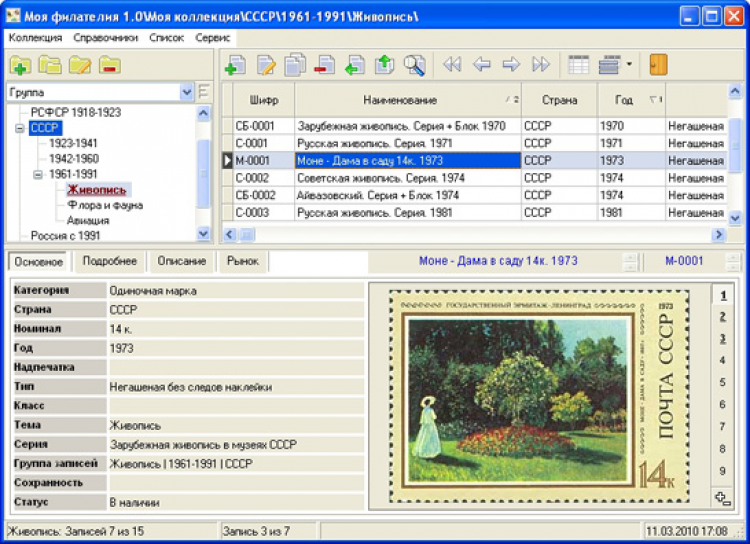Select the Флора и фауна tree item
750x544 pixels.
point(105,205)
